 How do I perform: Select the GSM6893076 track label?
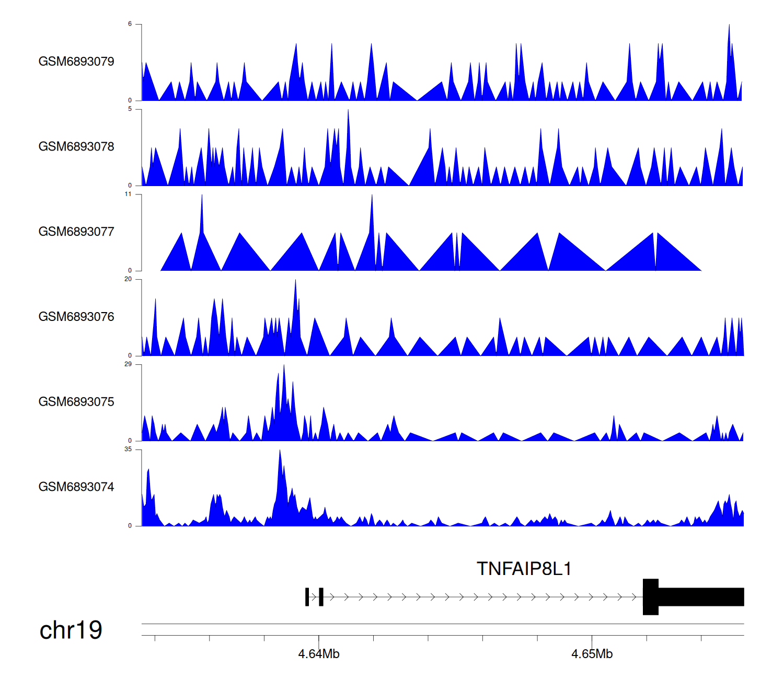[76, 317]
